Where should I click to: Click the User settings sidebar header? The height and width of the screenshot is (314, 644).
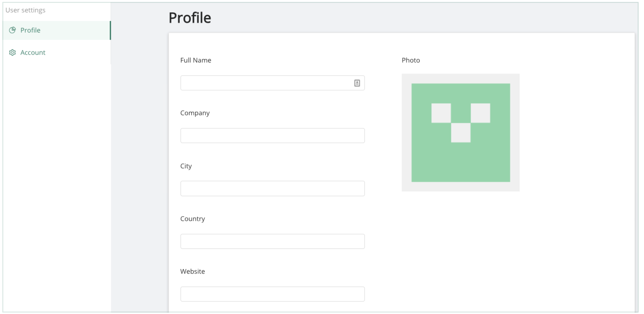[x=25, y=10]
